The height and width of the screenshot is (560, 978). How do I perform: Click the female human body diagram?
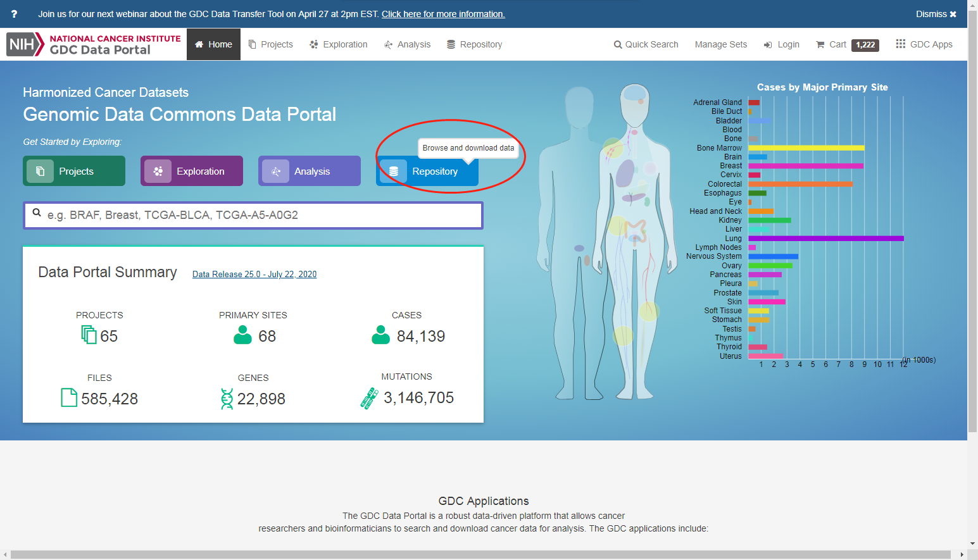tap(634, 240)
